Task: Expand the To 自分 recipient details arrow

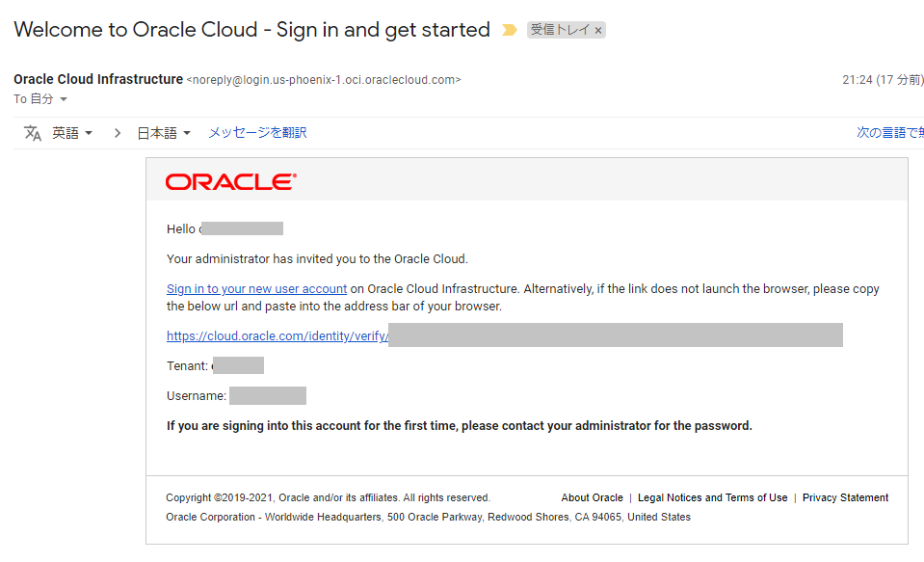Action: [64, 99]
